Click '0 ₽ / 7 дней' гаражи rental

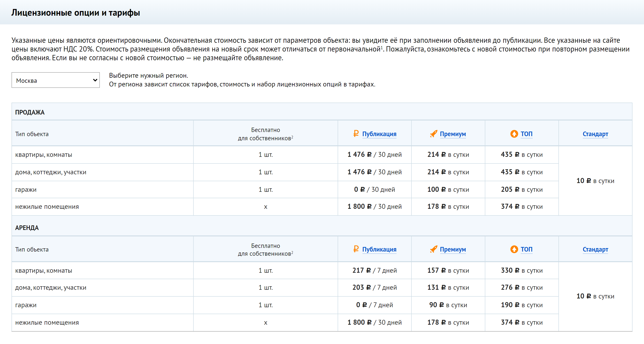coord(374,305)
